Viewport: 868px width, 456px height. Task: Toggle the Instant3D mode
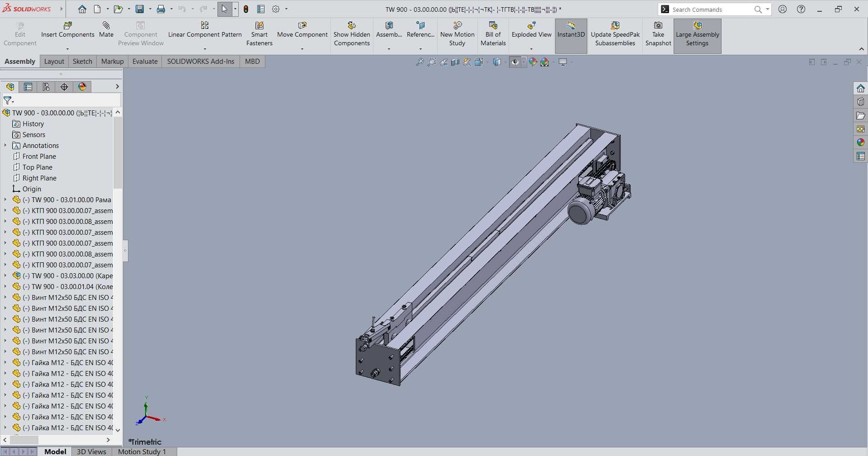click(x=571, y=36)
